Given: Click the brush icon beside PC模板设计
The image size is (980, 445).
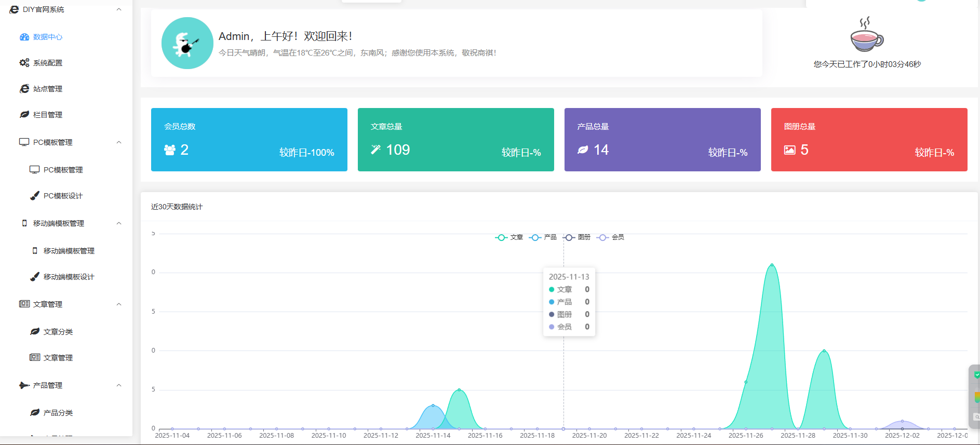Looking at the screenshot, I should point(35,196).
